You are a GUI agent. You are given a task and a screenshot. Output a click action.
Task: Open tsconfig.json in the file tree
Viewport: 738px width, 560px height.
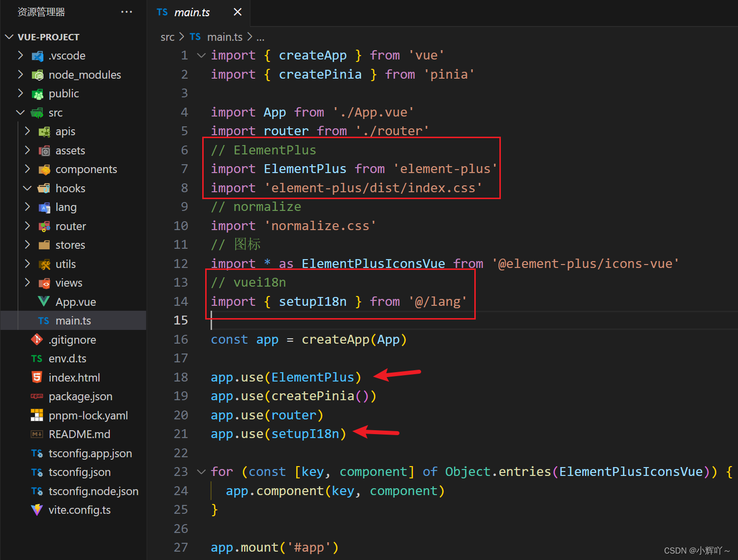pyautogui.click(x=80, y=472)
